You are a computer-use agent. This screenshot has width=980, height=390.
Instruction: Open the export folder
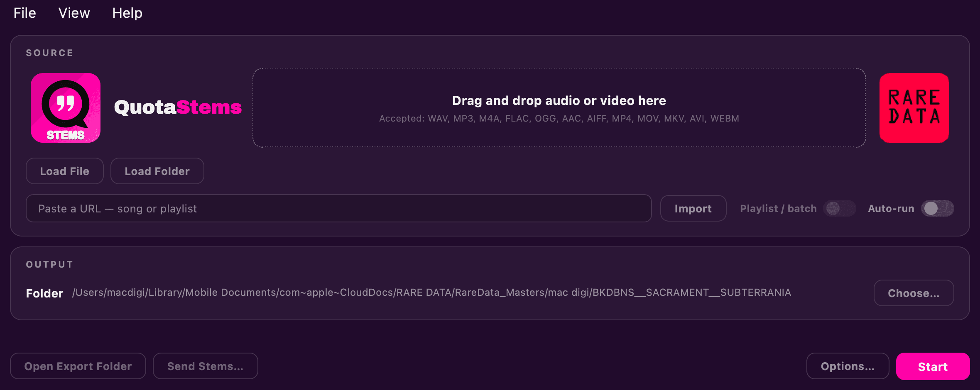pyautogui.click(x=78, y=366)
